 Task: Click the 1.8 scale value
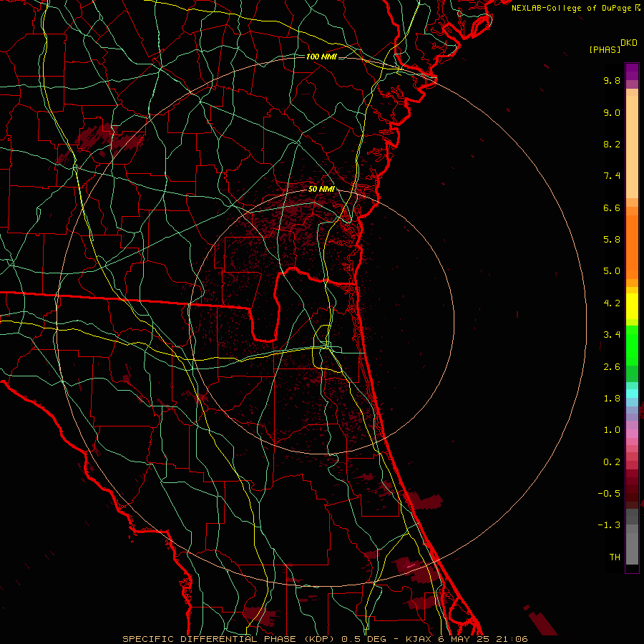click(612, 399)
